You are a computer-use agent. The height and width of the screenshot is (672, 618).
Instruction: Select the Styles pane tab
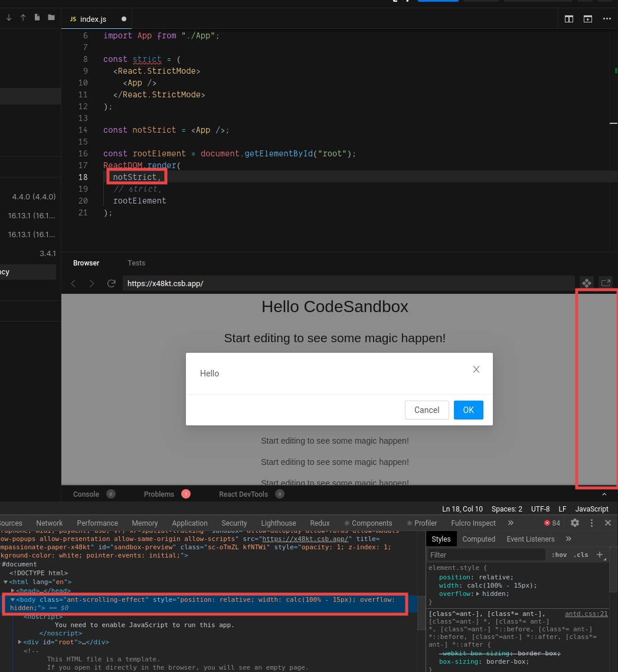(441, 539)
